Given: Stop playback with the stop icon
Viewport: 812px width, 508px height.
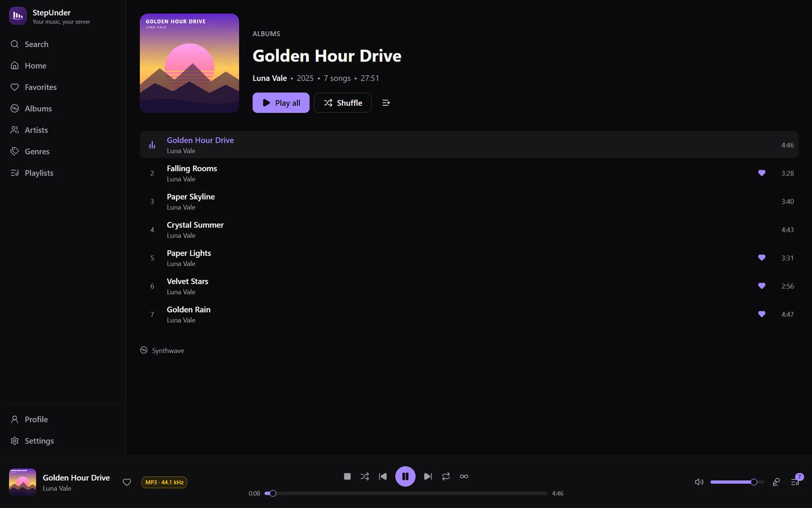Looking at the screenshot, I should click(347, 476).
